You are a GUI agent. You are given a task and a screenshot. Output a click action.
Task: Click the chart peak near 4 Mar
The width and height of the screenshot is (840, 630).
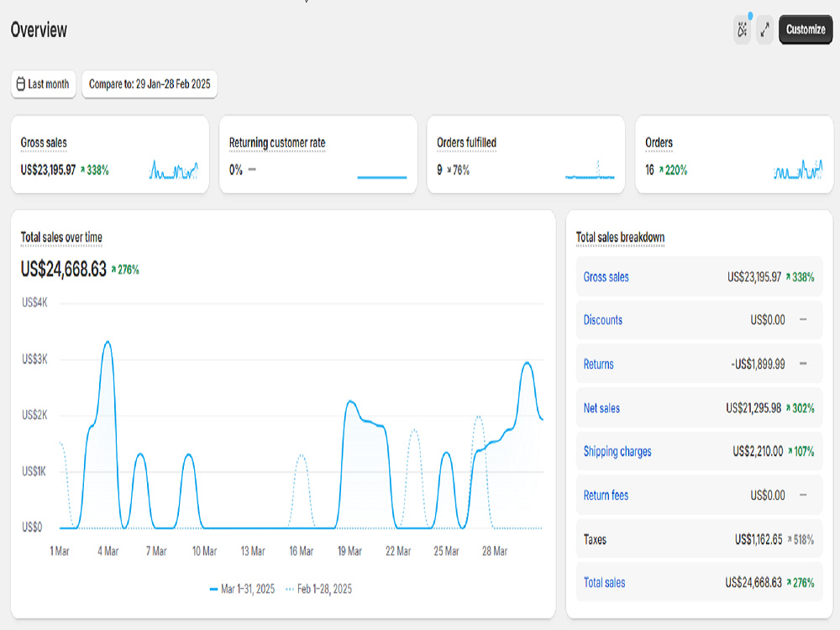(108, 342)
